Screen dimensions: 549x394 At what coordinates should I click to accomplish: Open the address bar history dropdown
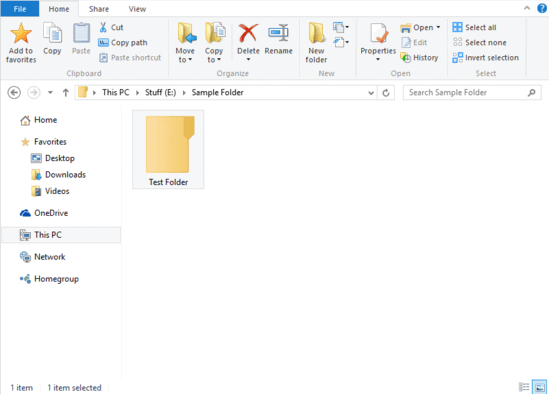(x=371, y=93)
